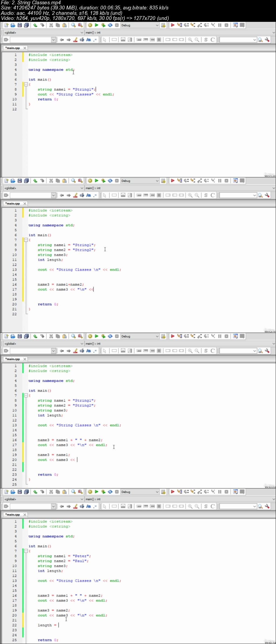Screen dimensions: 276x644
Task: Click Next arrow in frame with name1+name2 line
Action: 68,195
